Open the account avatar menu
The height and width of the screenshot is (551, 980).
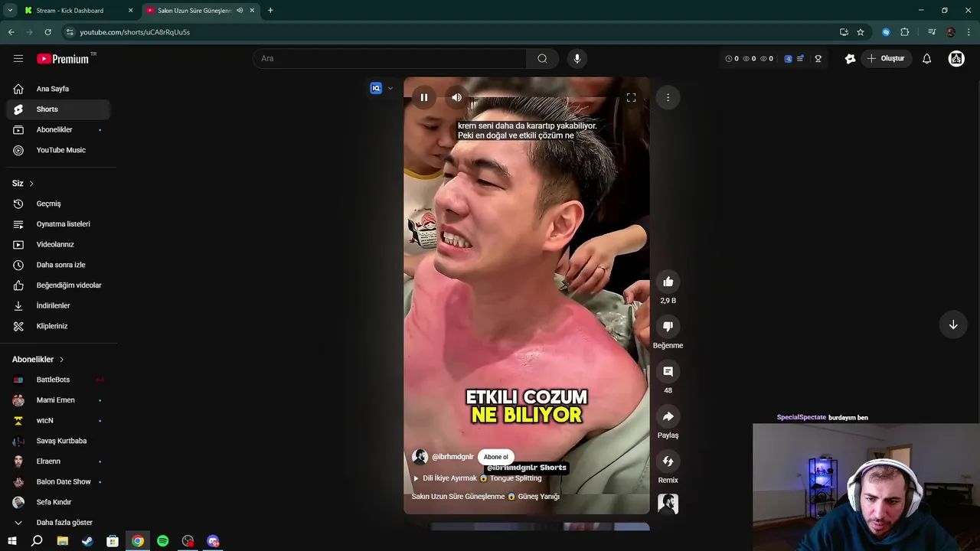[956, 58]
